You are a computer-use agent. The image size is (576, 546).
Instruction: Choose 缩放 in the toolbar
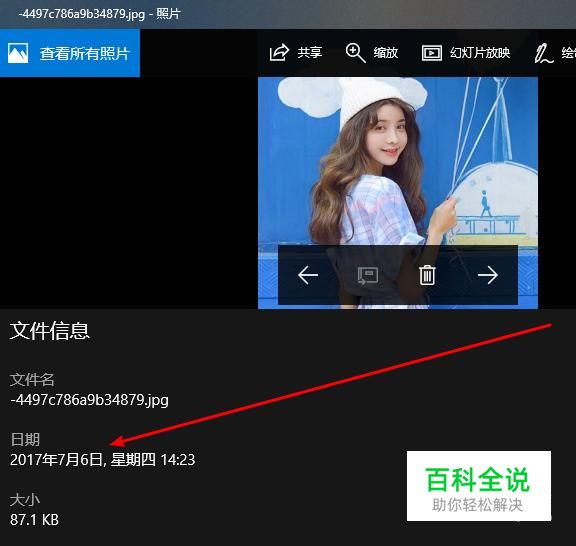click(x=386, y=53)
